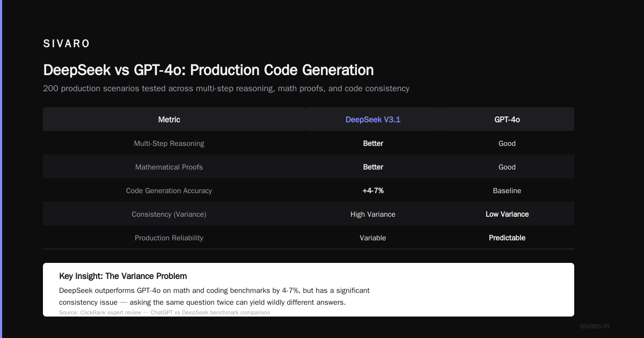
Task: Click the Baseline cell under GPT-4o
Action: (x=507, y=190)
